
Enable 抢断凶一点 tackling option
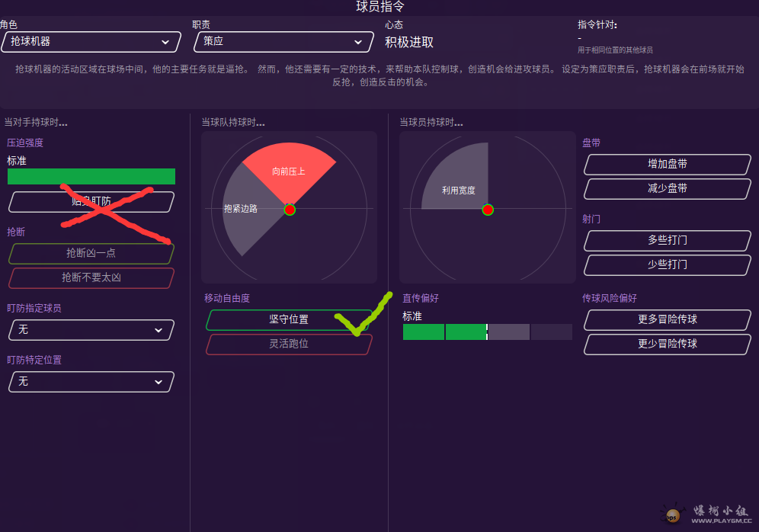point(91,253)
